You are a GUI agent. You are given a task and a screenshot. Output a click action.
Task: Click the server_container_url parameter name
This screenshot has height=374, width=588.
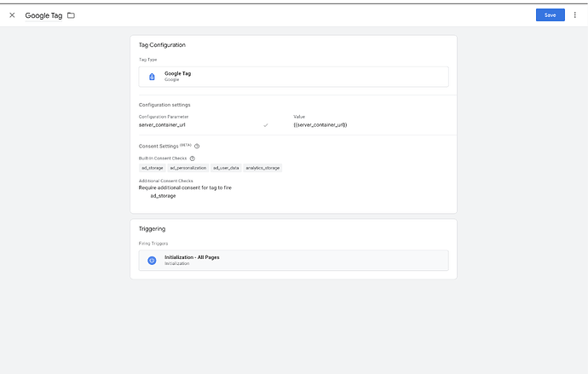pyautogui.click(x=163, y=125)
